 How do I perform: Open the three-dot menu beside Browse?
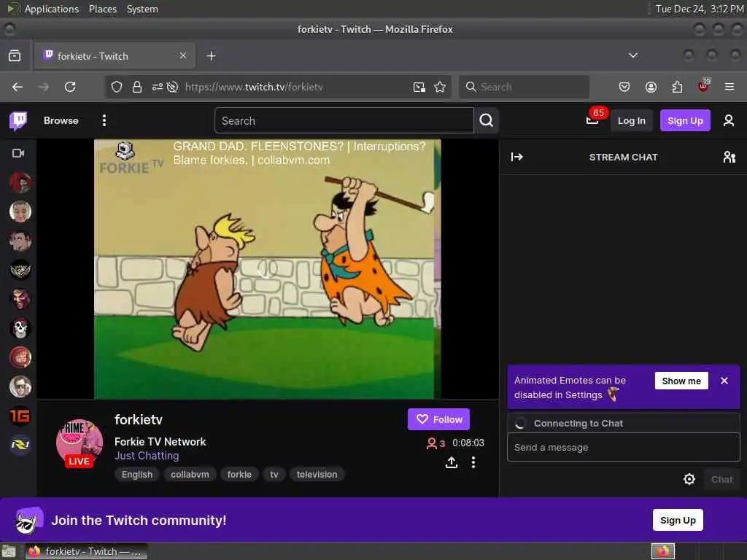(x=104, y=120)
